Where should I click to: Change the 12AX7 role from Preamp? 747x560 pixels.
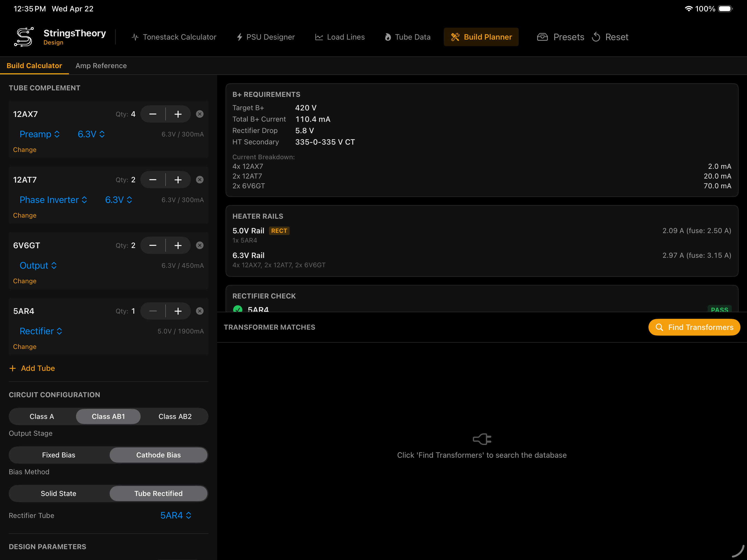pyautogui.click(x=40, y=134)
